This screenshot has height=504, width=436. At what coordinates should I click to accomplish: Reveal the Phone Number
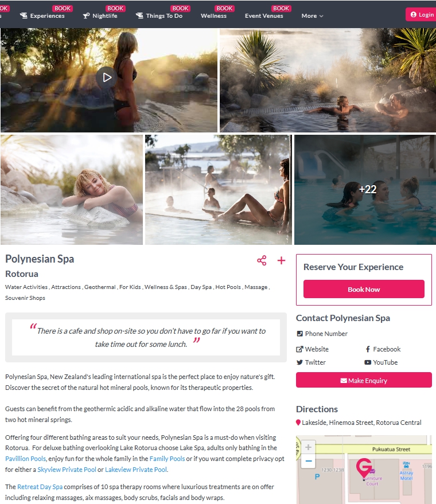(x=322, y=334)
